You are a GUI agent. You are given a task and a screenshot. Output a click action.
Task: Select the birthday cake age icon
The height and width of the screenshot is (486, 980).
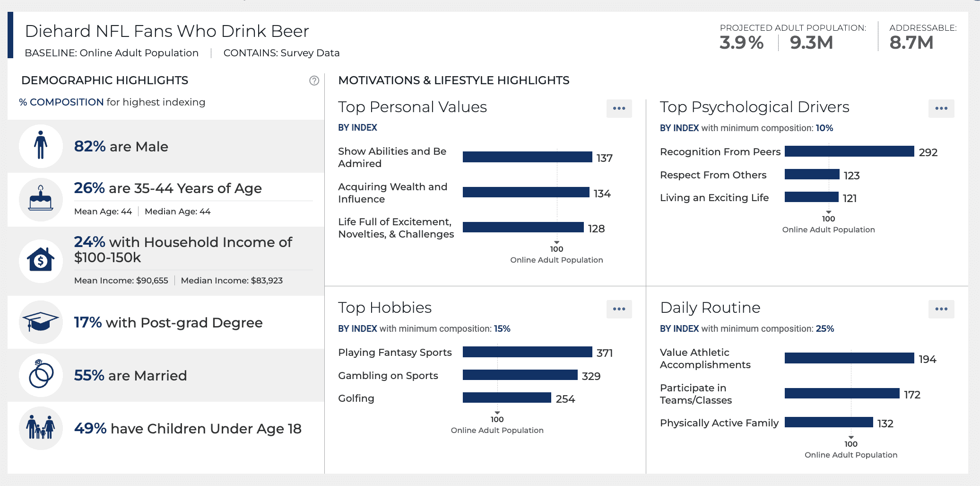(x=41, y=199)
